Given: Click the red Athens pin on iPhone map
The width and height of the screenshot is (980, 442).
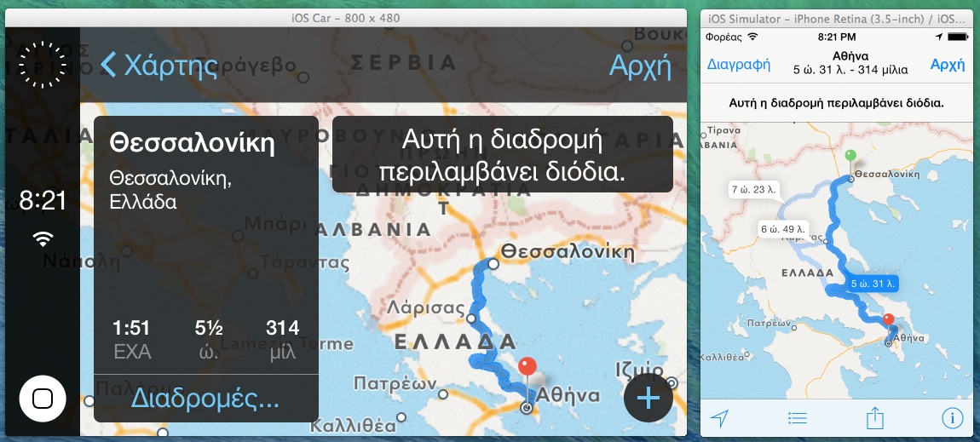Looking at the screenshot, I should pyautogui.click(x=888, y=321).
